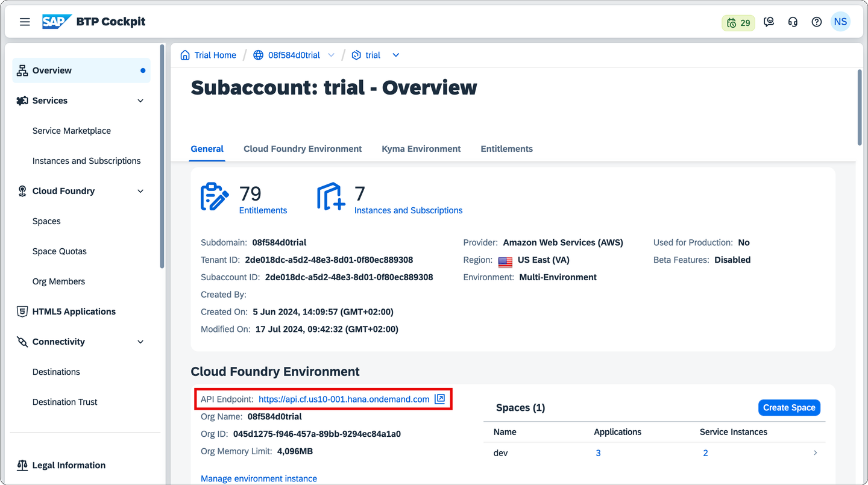Click the Create Space button
The height and width of the screenshot is (485, 868).
(789, 408)
